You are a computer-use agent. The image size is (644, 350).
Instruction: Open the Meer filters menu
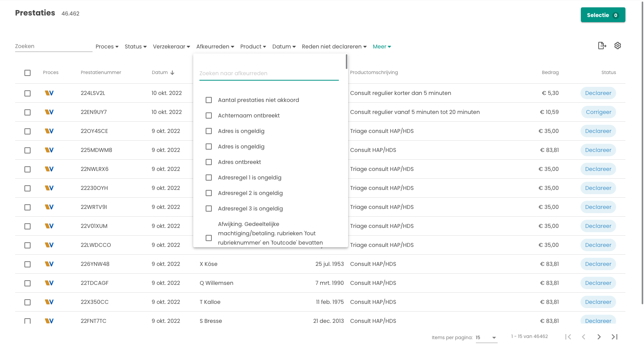(381, 47)
